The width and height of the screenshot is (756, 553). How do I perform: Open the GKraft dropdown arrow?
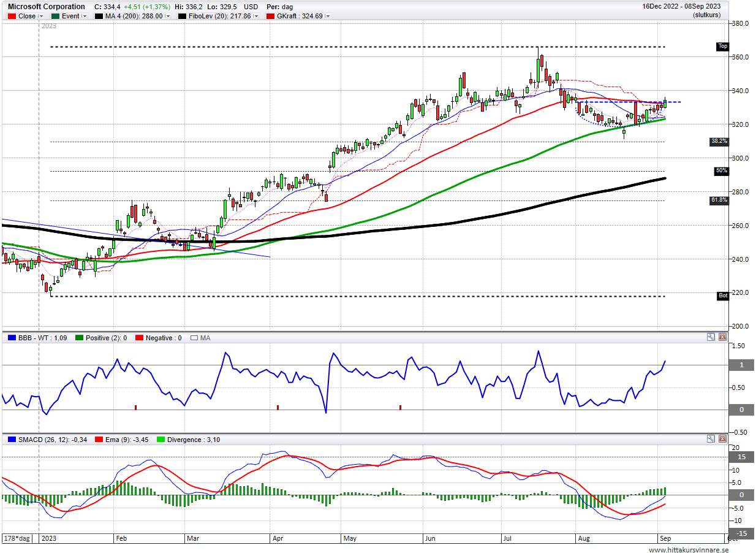tap(328, 17)
